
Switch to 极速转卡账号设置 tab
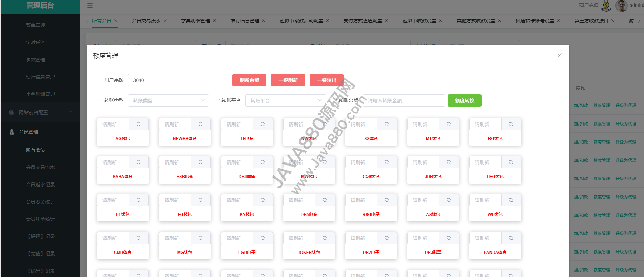[535, 21]
